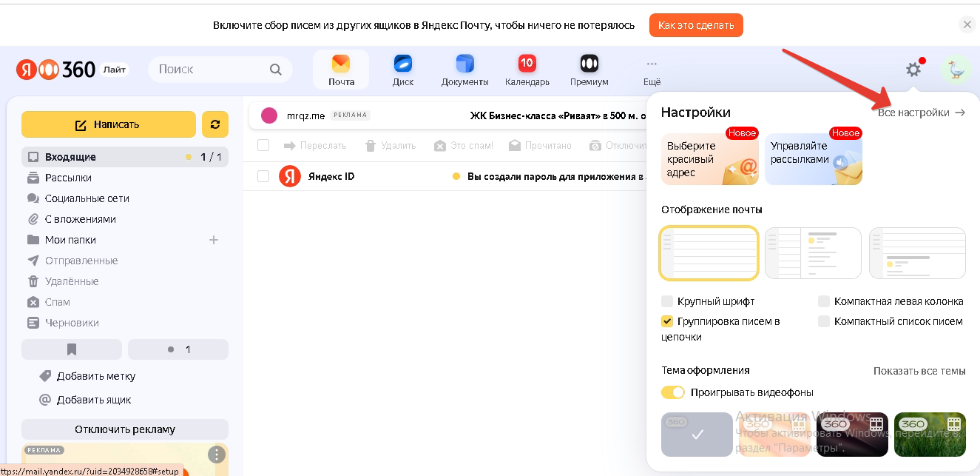Click Добавить ящик
980x476 pixels.
pyautogui.click(x=94, y=400)
